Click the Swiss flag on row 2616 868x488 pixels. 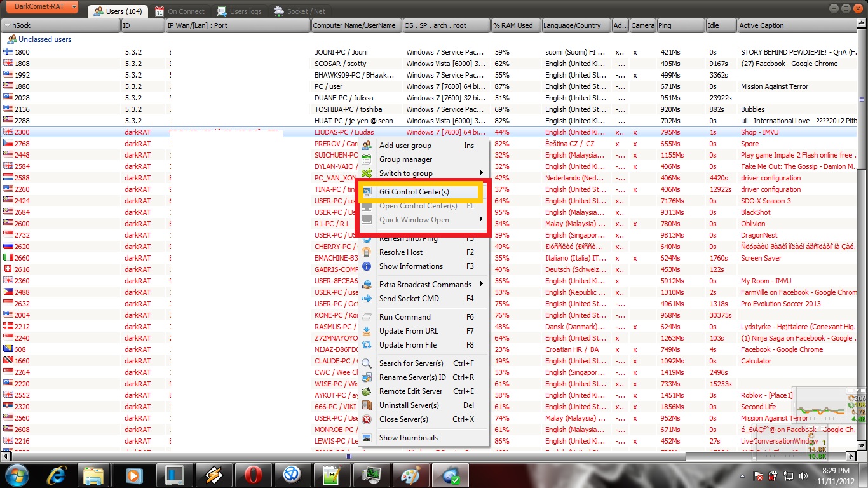(8, 269)
